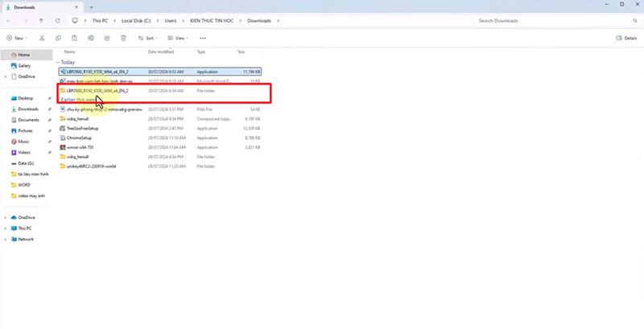The width and height of the screenshot is (644, 329).
Task: Select chu-ky-phong-thuy-2-removebg-preview PNG file
Action: click(159, 109)
